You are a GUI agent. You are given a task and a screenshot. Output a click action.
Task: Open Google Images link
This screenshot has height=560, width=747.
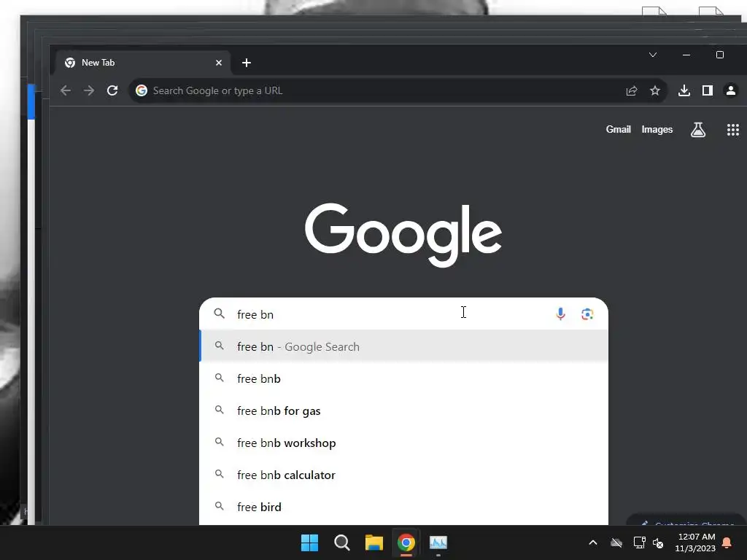657,130
